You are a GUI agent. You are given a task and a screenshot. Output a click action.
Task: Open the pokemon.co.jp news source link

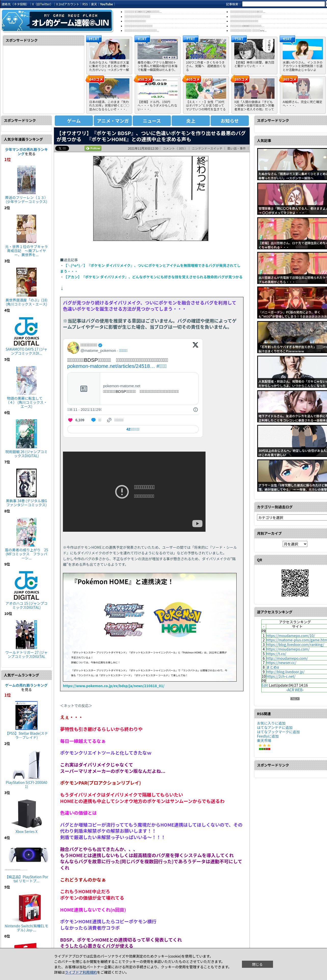113,686
